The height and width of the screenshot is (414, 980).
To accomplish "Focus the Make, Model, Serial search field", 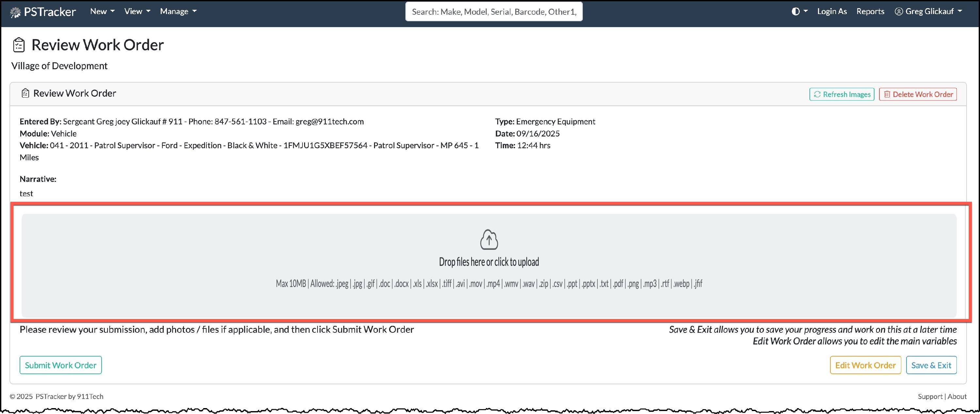I will coord(493,11).
